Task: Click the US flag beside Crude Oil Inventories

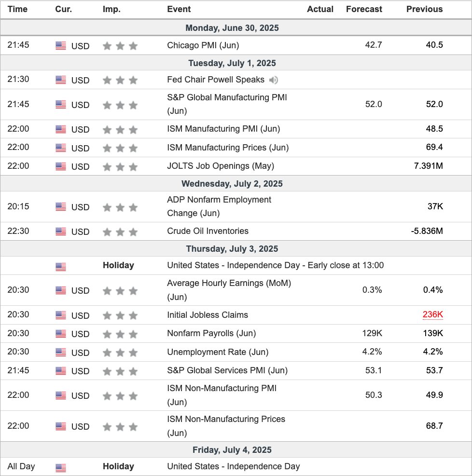Action: [x=60, y=231]
